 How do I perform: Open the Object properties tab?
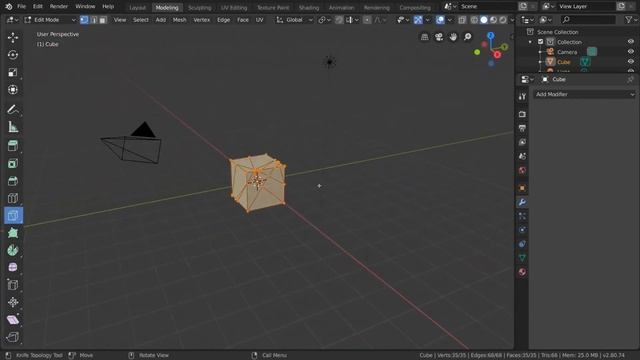point(522,188)
